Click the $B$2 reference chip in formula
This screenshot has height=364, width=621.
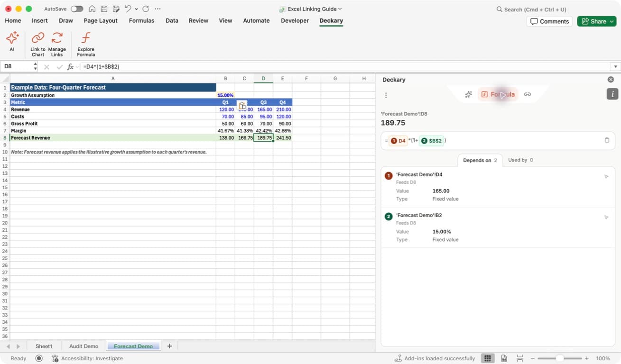[432, 141]
